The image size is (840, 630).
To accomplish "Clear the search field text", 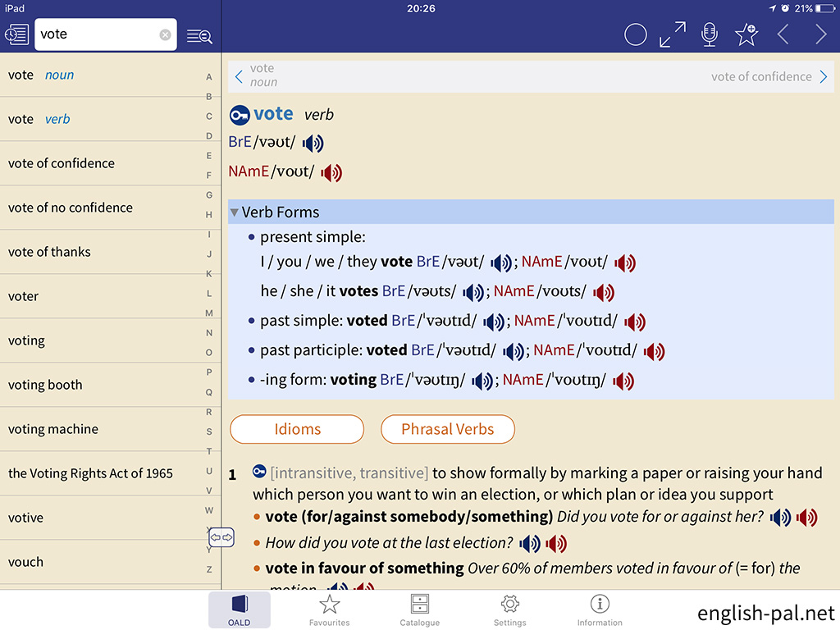I will click(165, 34).
